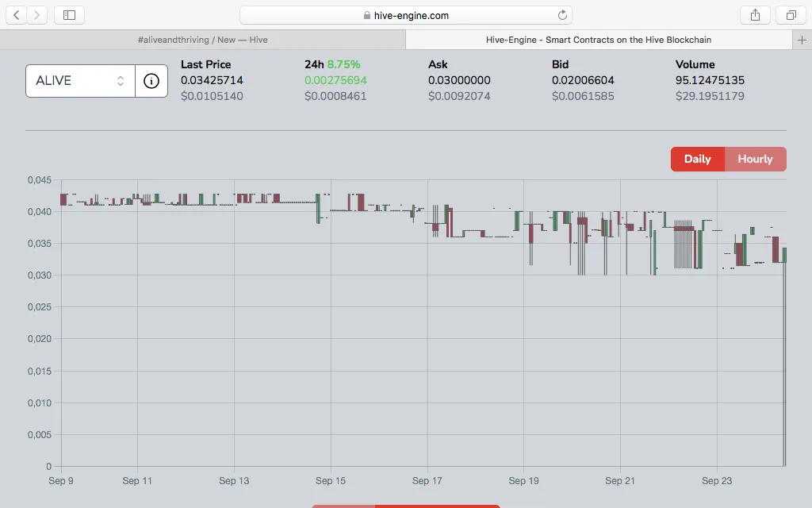Go forward with Safari's forward arrow
The width and height of the screenshot is (812, 508).
36,15
